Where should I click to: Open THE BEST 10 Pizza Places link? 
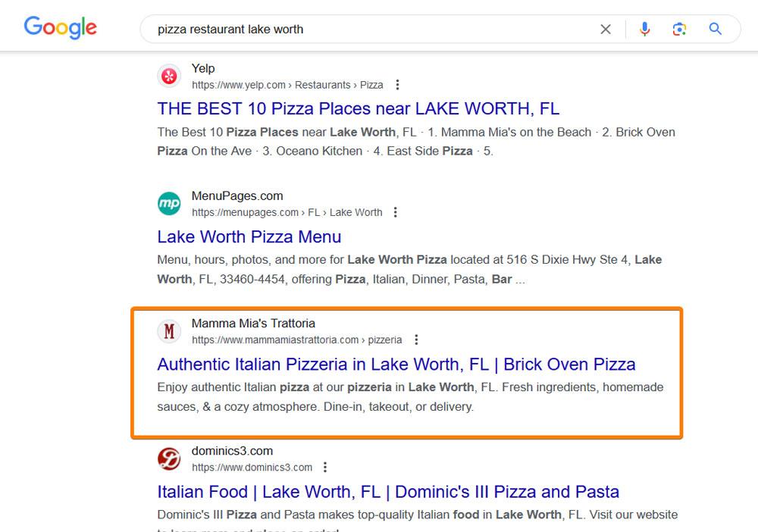359,108
